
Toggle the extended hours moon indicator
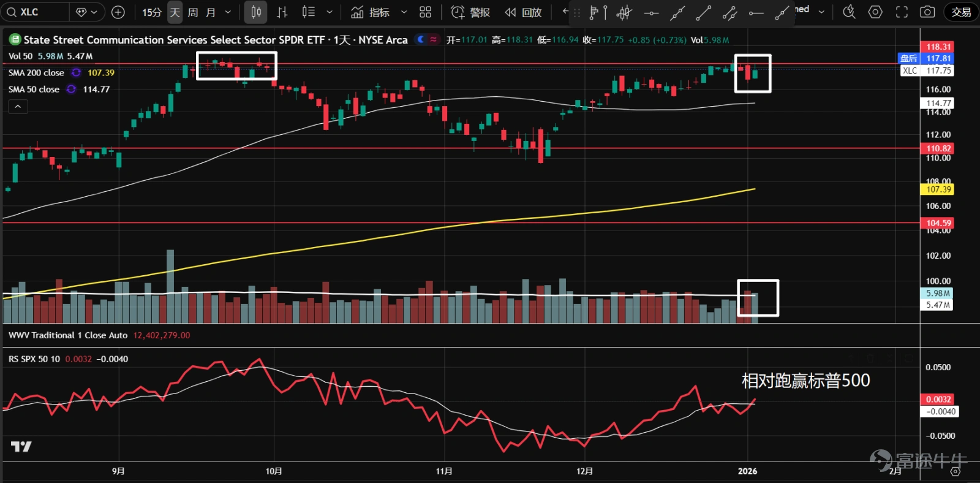[421, 39]
